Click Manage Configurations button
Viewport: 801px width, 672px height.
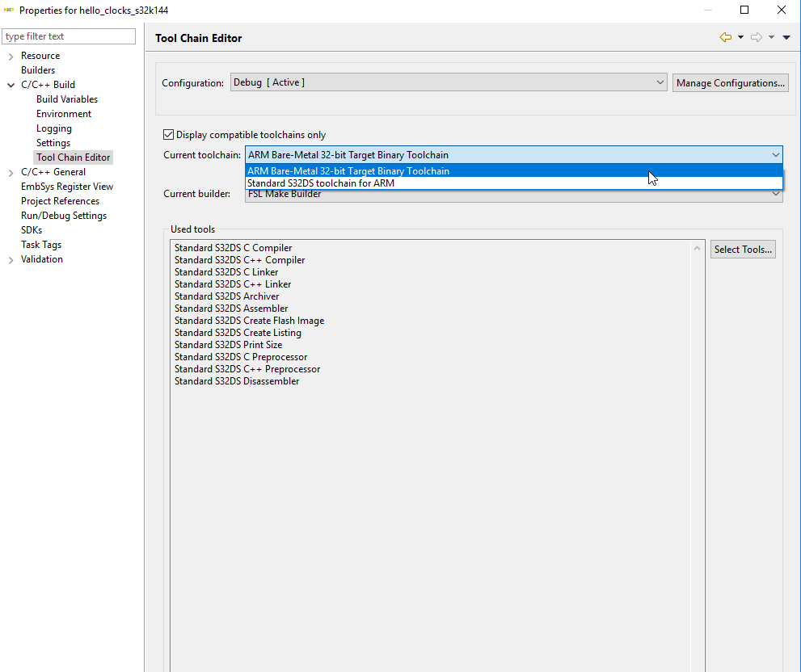pos(731,82)
